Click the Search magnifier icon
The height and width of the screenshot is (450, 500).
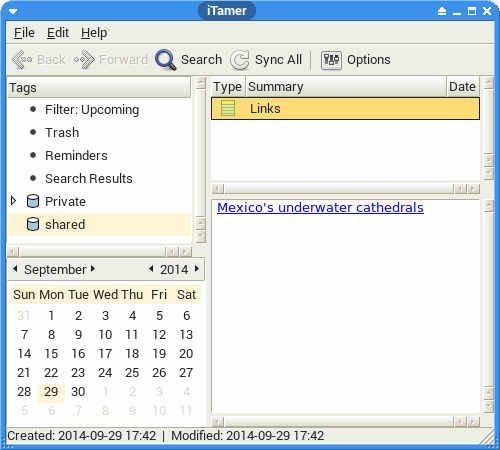coord(166,60)
